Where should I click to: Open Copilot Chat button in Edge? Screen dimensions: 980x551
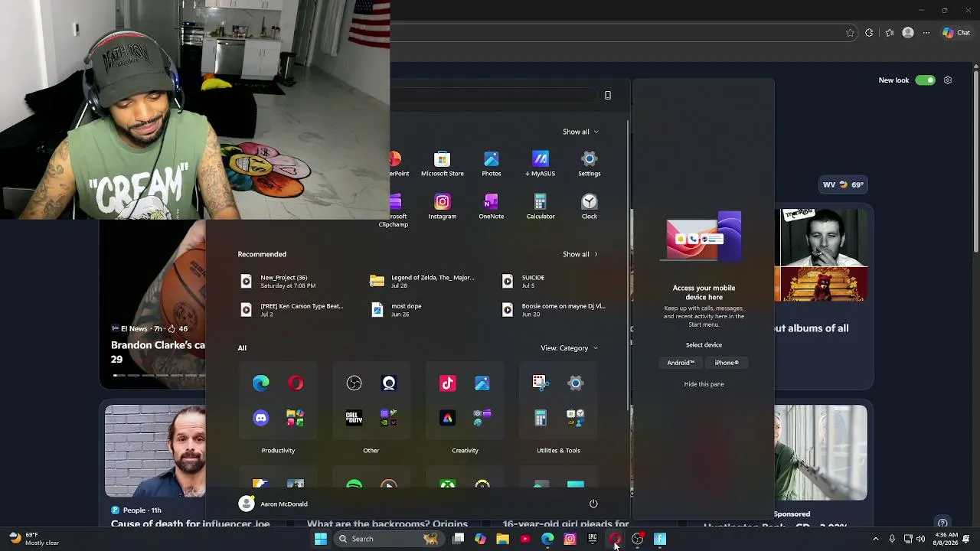[x=956, y=33]
